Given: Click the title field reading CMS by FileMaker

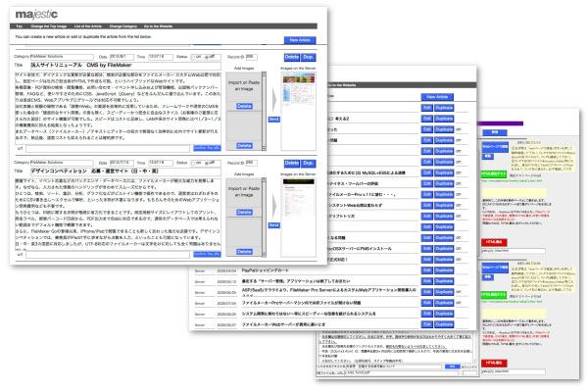Looking at the screenshot, I should 125,66.
